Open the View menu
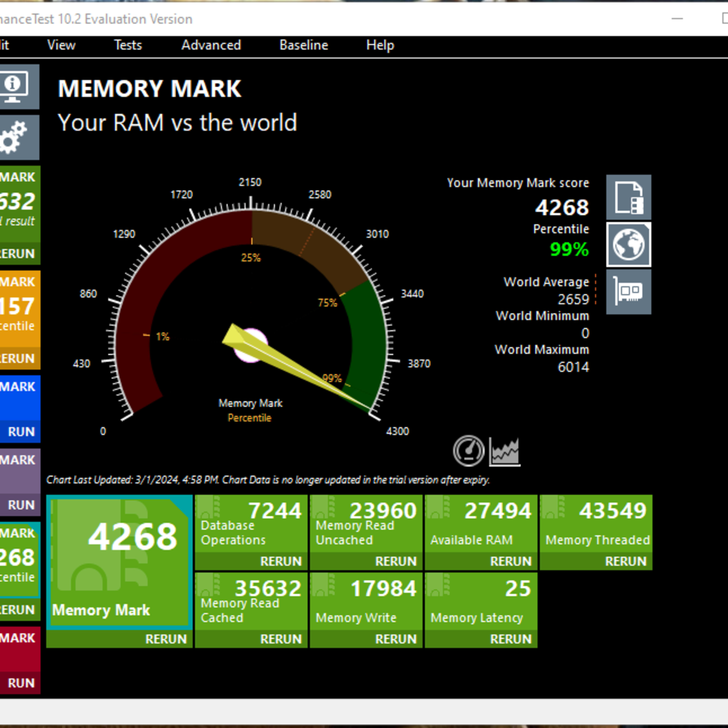 61,45
